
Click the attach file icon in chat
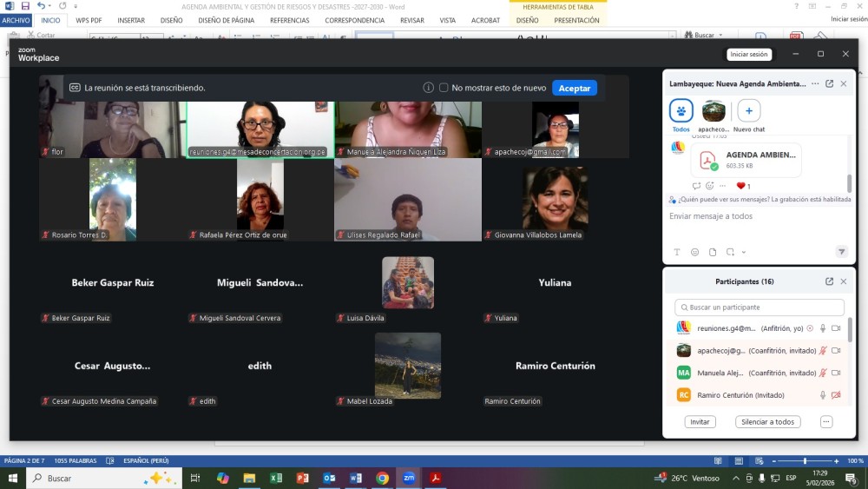[x=713, y=252]
